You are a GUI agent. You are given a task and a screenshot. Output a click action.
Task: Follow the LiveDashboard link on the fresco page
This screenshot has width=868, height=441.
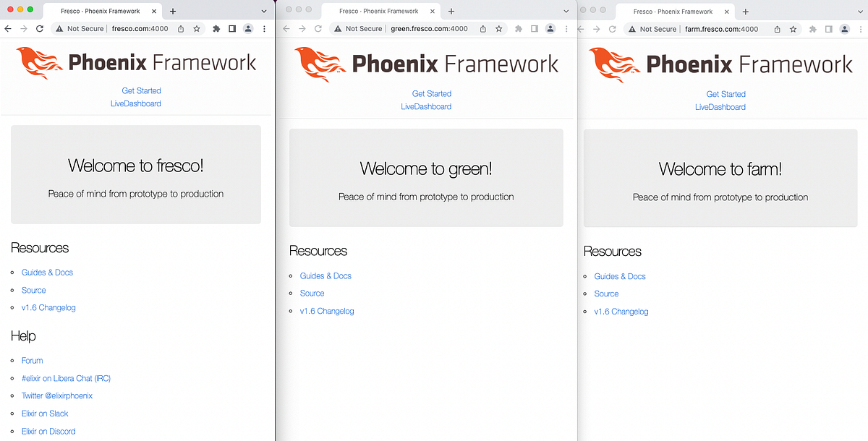click(135, 104)
